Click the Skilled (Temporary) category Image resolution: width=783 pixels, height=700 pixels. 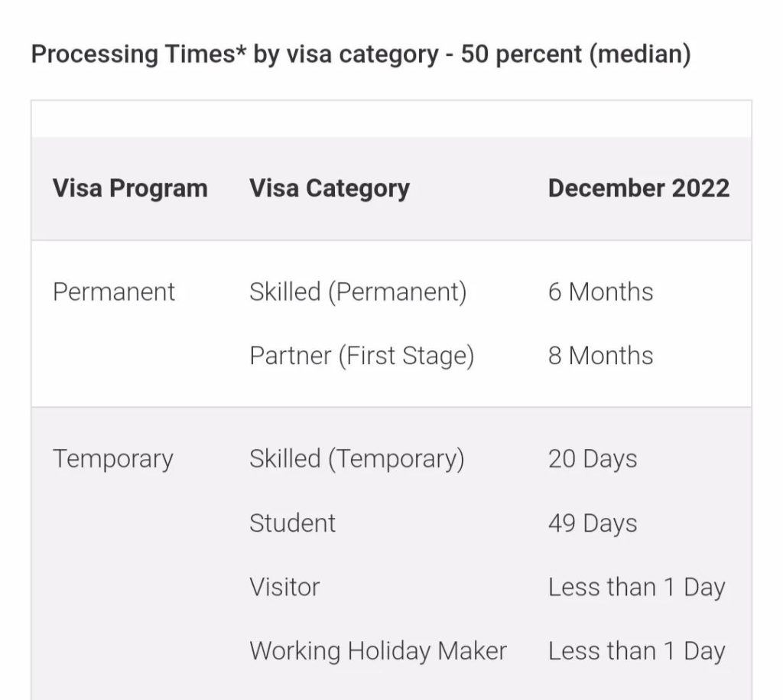356,459
